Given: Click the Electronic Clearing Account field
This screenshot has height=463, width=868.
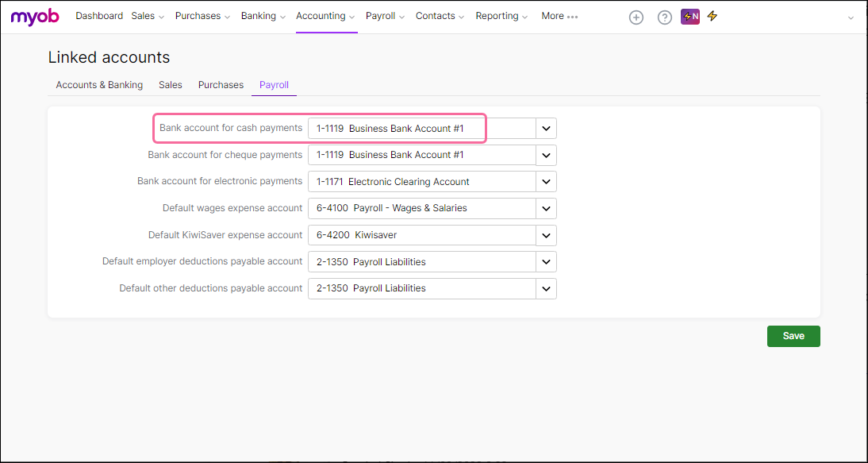Looking at the screenshot, I should [x=422, y=182].
